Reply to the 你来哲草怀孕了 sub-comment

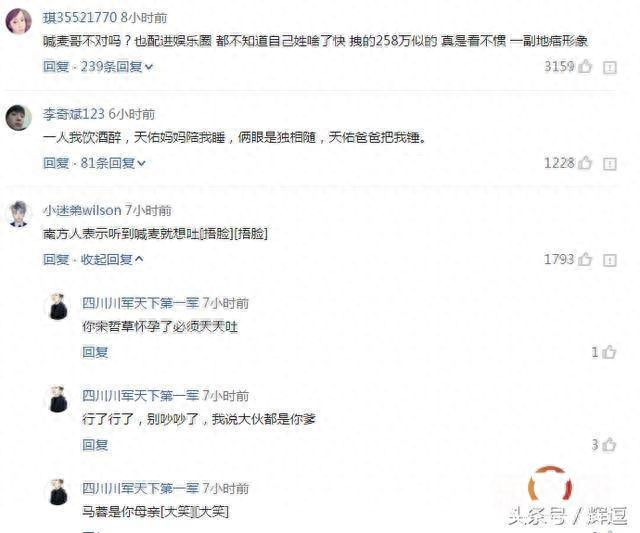click(x=95, y=352)
